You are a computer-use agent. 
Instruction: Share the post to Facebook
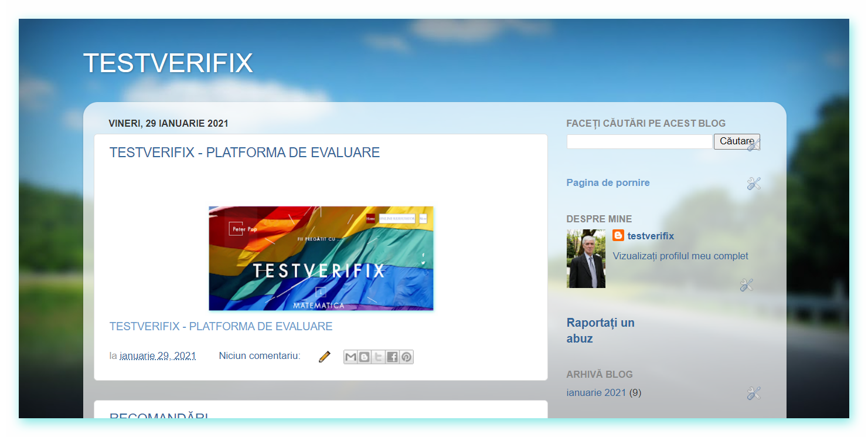click(x=393, y=357)
